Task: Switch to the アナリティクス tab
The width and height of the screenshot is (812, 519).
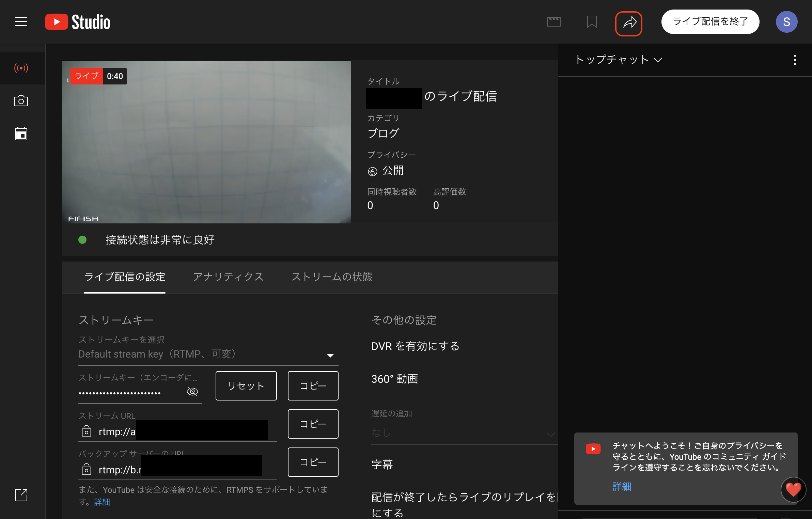Action: pyautogui.click(x=228, y=277)
